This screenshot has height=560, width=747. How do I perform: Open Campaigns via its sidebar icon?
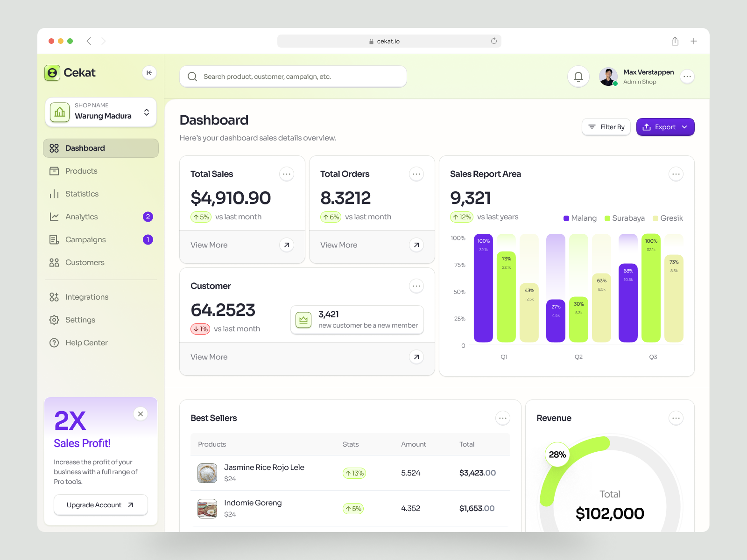tap(54, 239)
